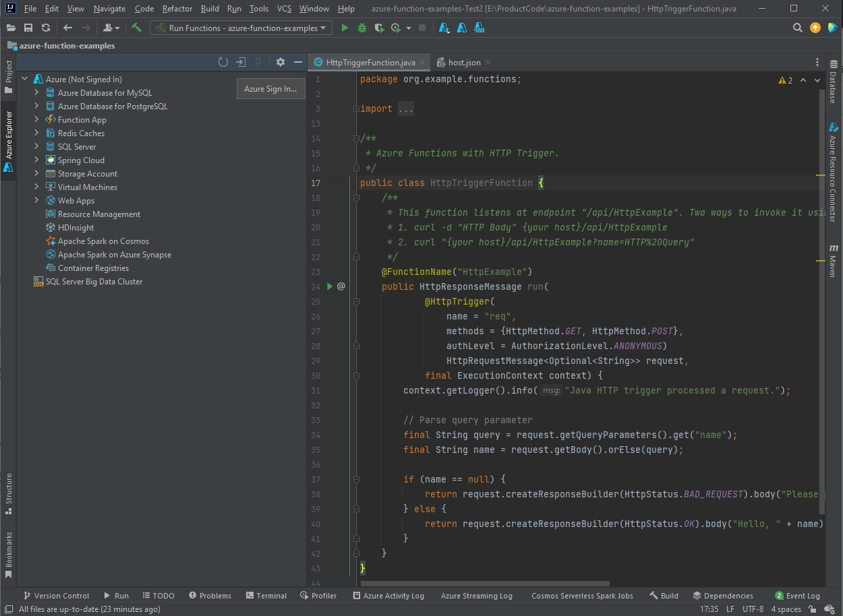Run with Coverage from the toolbar
Image resolution: width=843 pixels, height=616 pixels.
tap(378, 28)
